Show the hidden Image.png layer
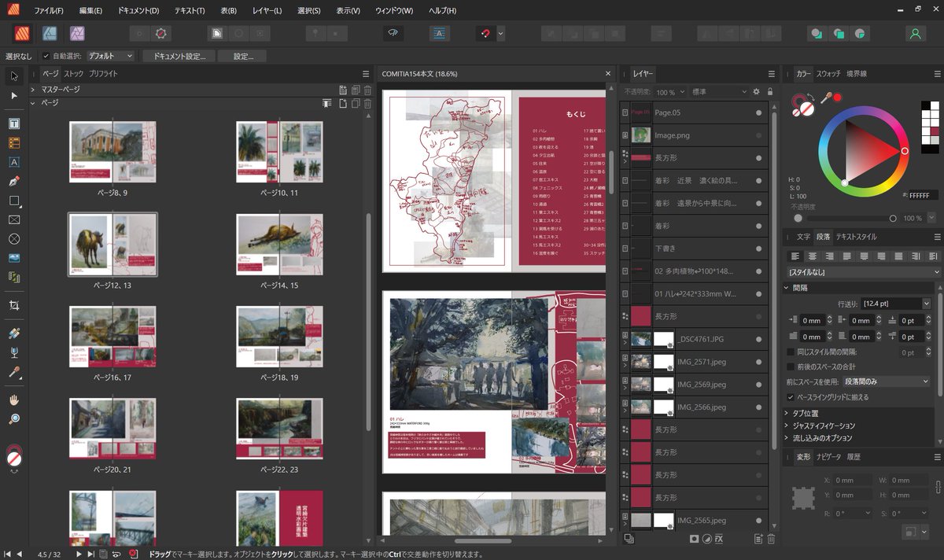 (759, 136)
